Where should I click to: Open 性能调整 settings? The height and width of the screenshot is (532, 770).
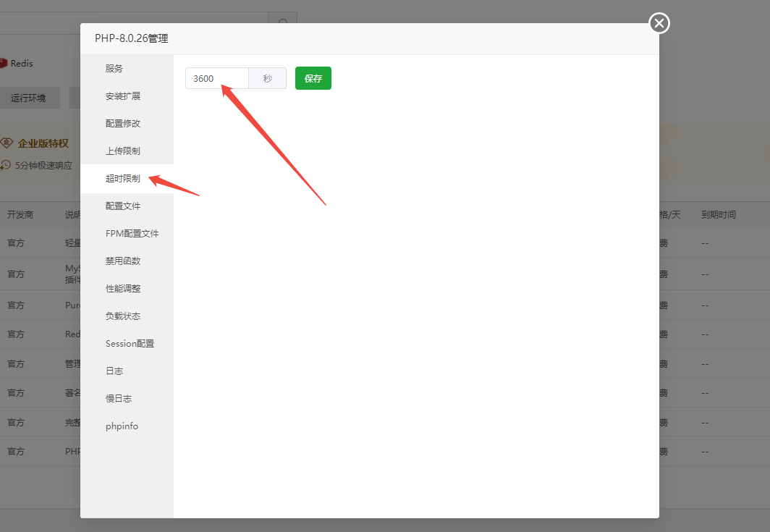pos(123,289)
